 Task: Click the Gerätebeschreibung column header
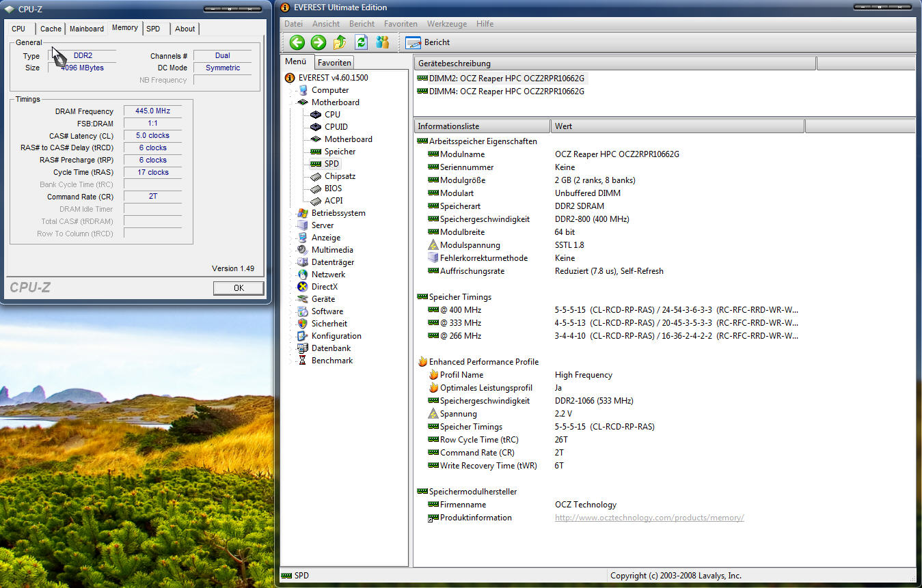click(615, 64)
